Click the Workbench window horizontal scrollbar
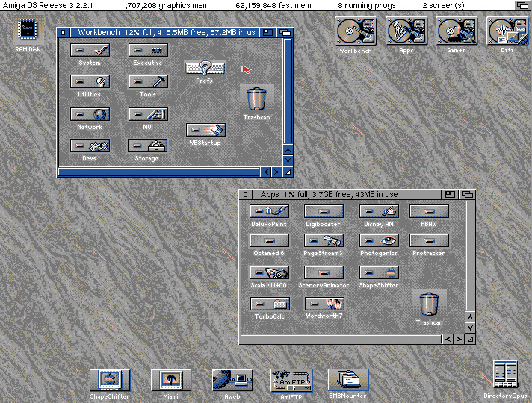This screenshot has width=532, height=403. (x=159, y=172)
